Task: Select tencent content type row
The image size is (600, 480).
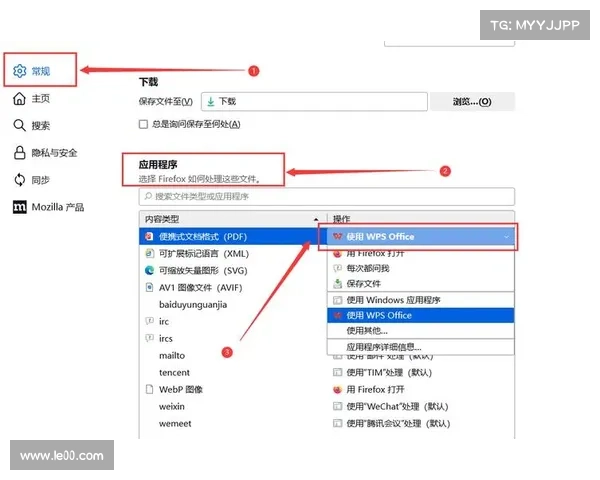Action: 233,372
